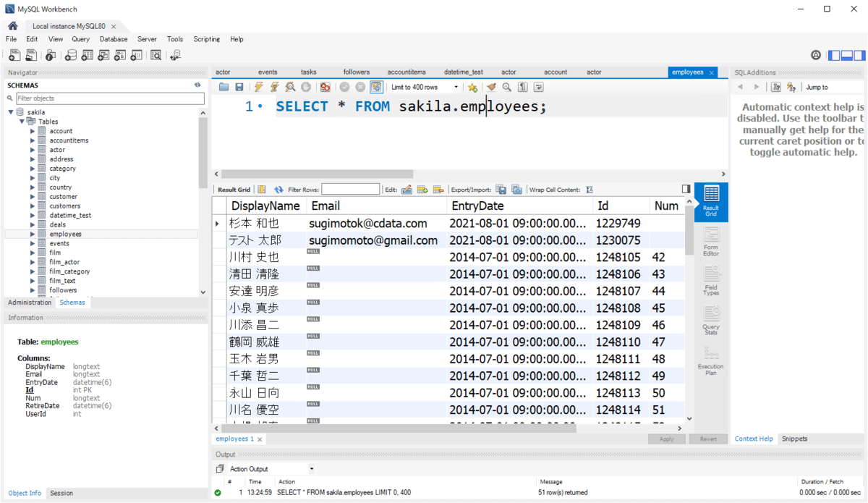Stop the running query
Image resolution: width=868 pixels, height=503 pixels.
point(306,87)
